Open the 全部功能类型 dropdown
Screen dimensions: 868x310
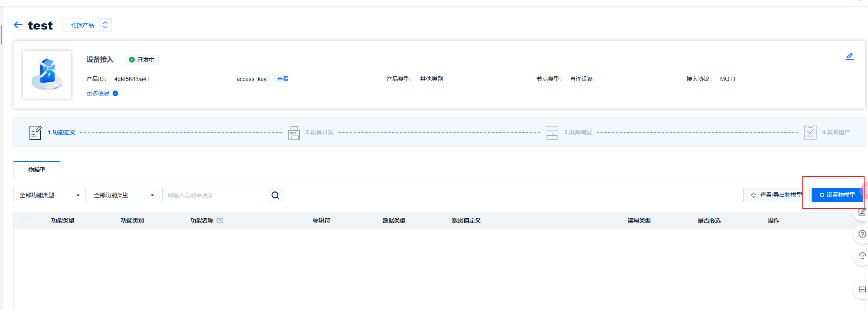tap(49, 195)
